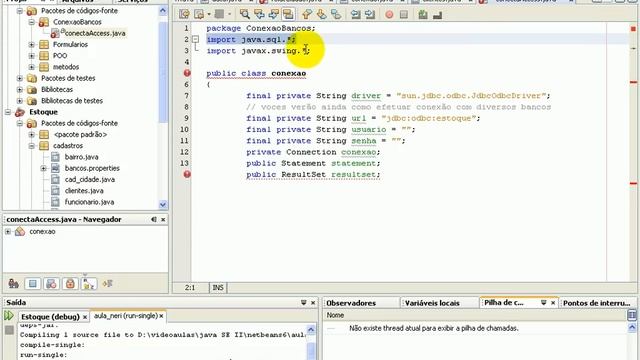Open the Variáveis locais tab
This screenshot has height=360, width=640.
point(432,303)
